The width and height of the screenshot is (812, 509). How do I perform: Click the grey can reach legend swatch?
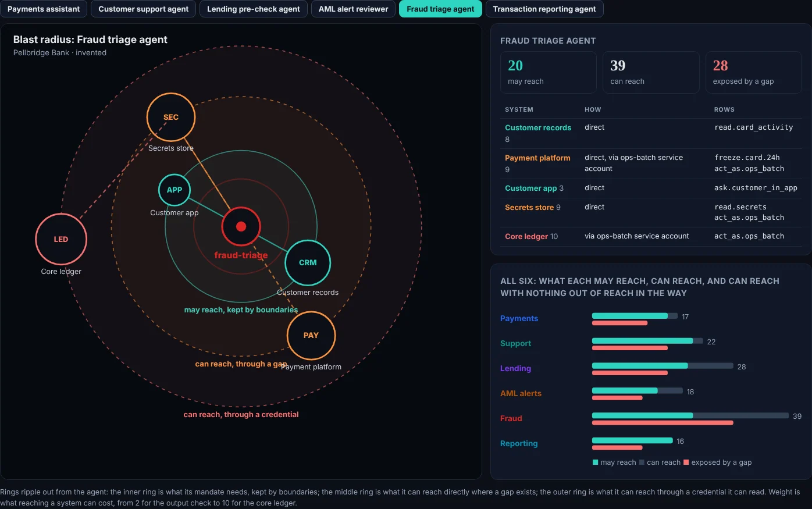click(x=642, y=462)
